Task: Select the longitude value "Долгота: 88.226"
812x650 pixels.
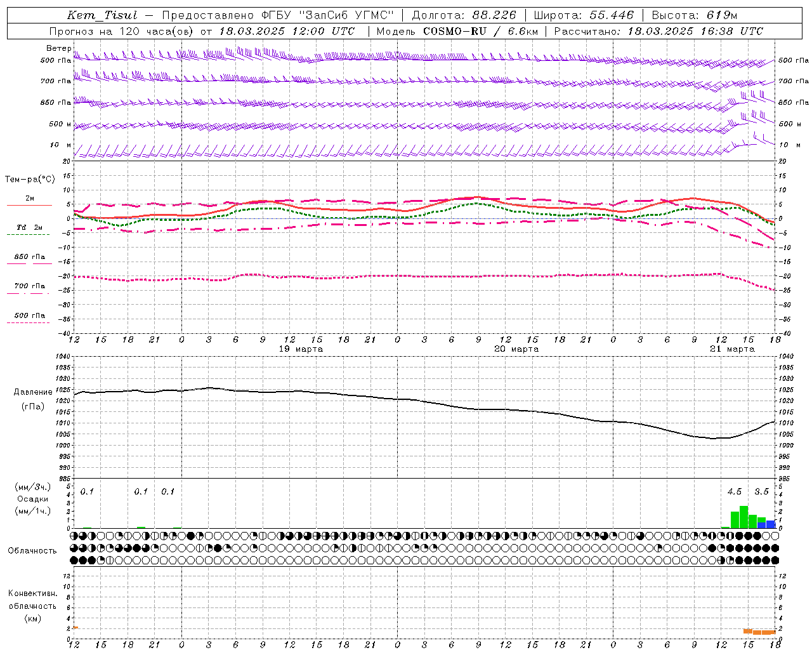Action: click(x=464, y=15)
